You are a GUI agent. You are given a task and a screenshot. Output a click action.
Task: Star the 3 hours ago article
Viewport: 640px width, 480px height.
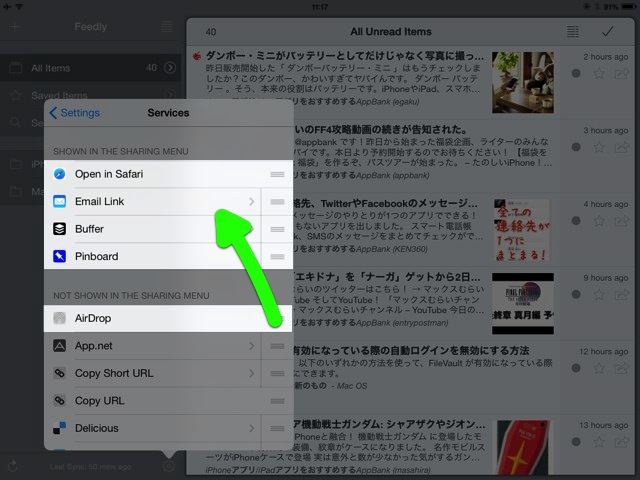click(599, 147)
